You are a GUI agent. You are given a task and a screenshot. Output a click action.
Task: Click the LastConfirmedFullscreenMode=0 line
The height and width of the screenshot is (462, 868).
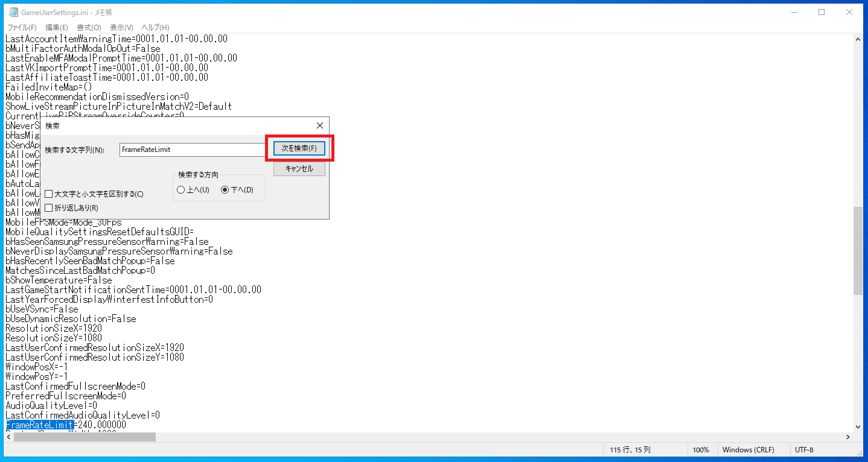click(75, 386)
